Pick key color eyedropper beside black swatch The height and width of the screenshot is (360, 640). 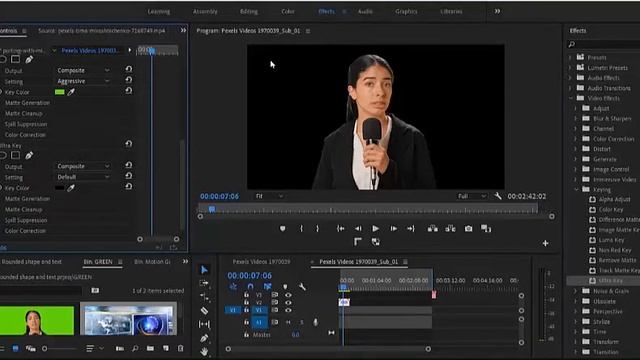(x=71, y=188)
